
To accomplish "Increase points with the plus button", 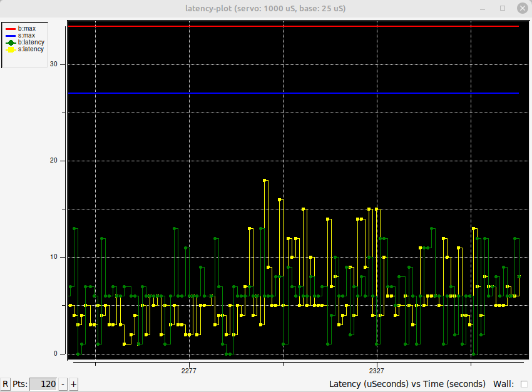I will pos(73,384).
